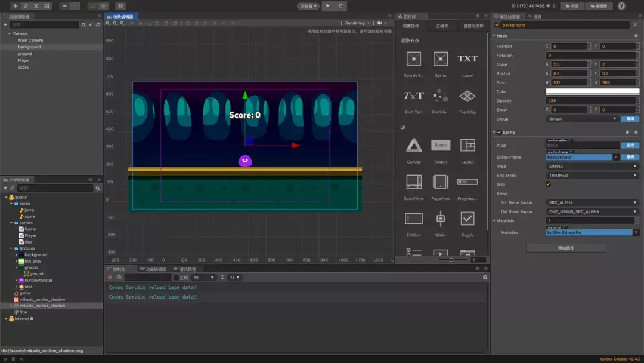Switch to the game preview tab
Image resolution: width=644 pixels, height=363 pixels.
point(185,269)
